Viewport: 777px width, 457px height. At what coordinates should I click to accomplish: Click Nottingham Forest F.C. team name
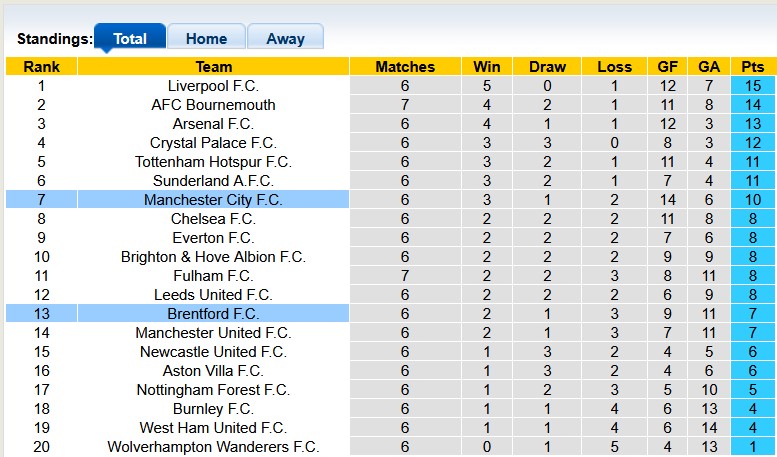213,390
